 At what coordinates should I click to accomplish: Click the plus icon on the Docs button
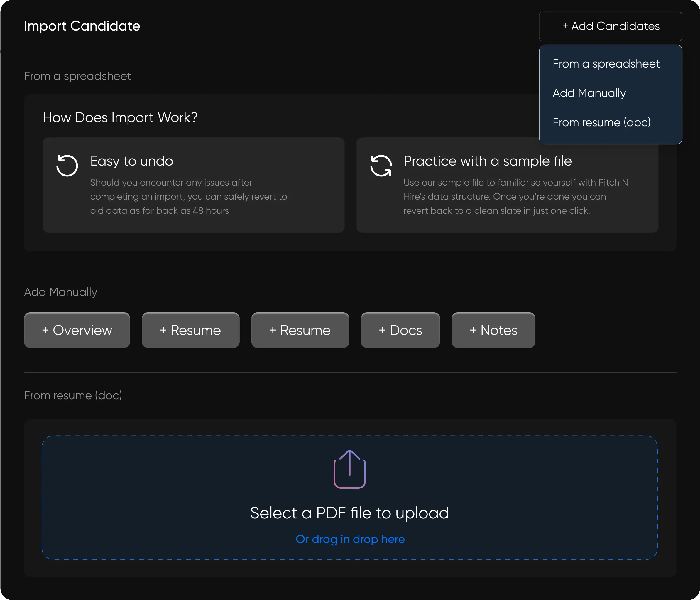pos(383,330)
